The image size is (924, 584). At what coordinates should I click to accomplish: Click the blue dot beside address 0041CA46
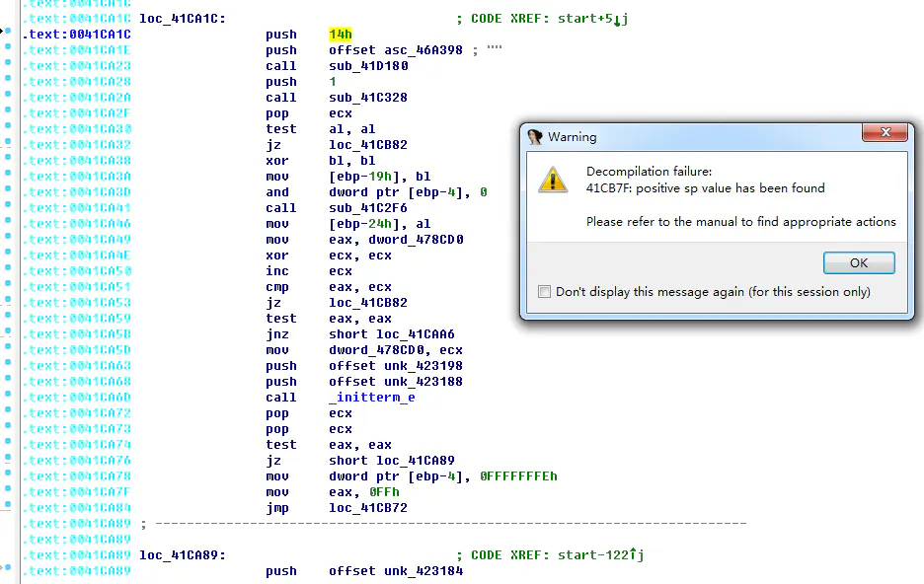click(x=8, y=223)
